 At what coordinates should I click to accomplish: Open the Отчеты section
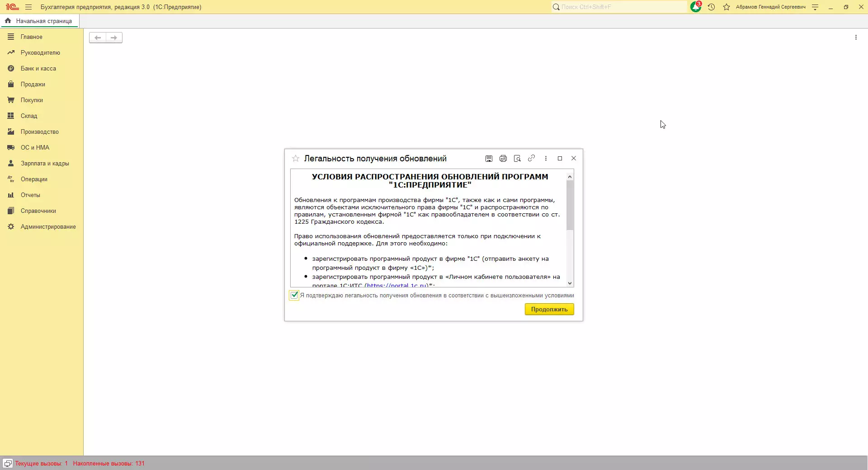[42, 195]
